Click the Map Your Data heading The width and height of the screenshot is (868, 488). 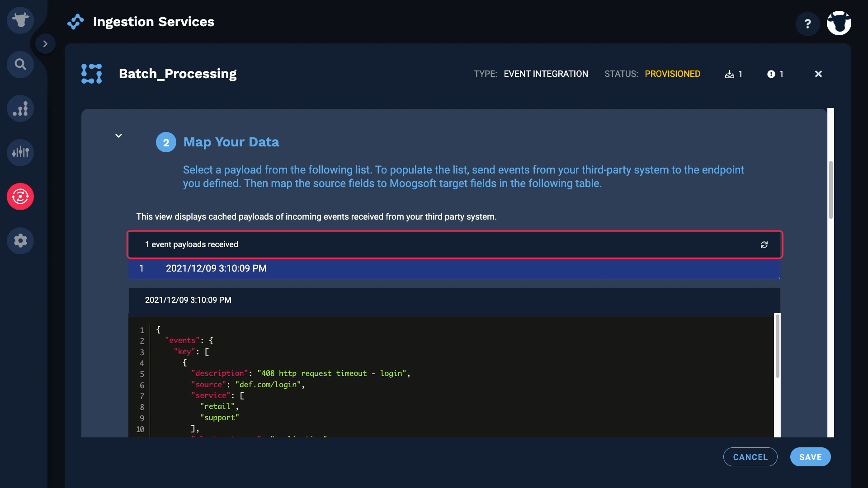point(231,142)
